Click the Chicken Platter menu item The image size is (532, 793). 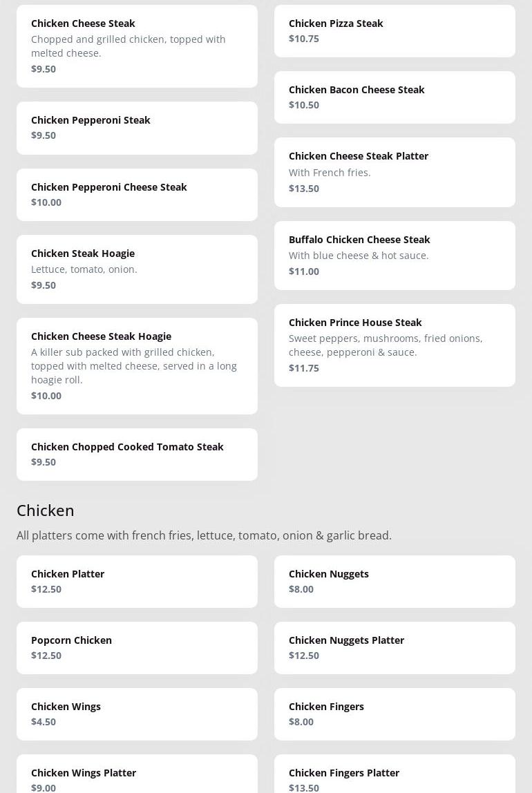coord(137,582)
